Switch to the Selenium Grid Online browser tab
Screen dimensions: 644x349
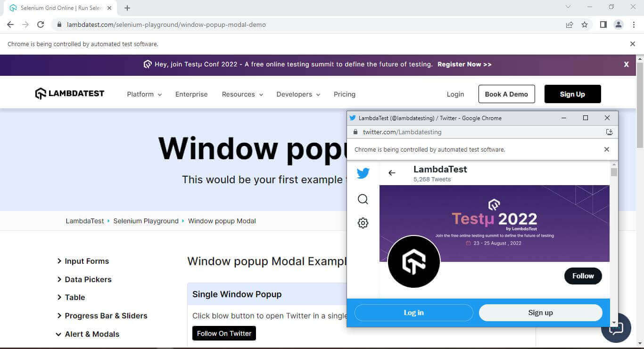click(x=57, y=8)
